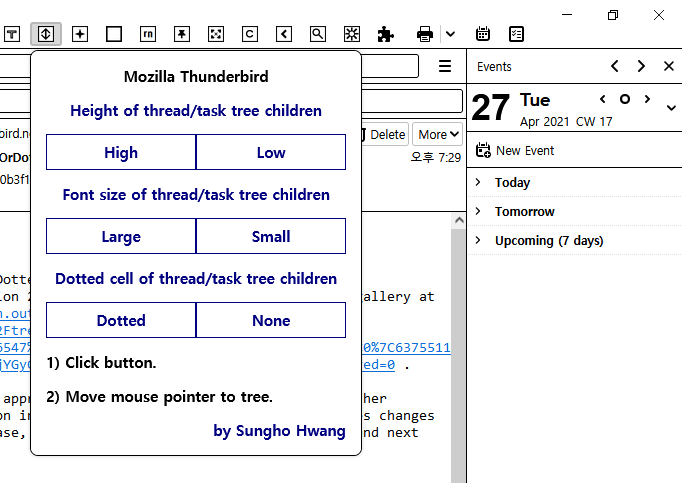Enable Dotted cells in tree
The height and width of the screenshot is (483, 682).
pos(121,320)
